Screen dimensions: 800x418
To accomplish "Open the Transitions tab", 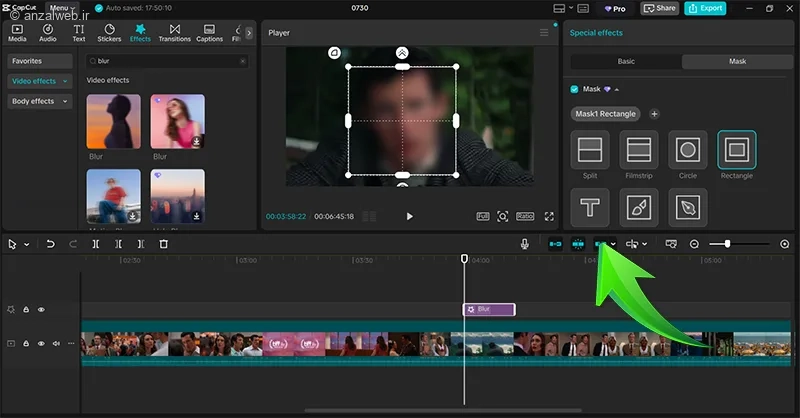I will coord(175,33).
